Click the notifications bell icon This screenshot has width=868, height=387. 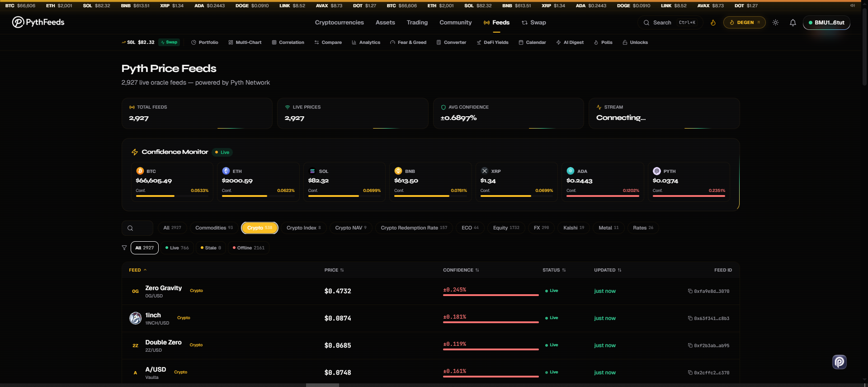[x=793, y=23]
